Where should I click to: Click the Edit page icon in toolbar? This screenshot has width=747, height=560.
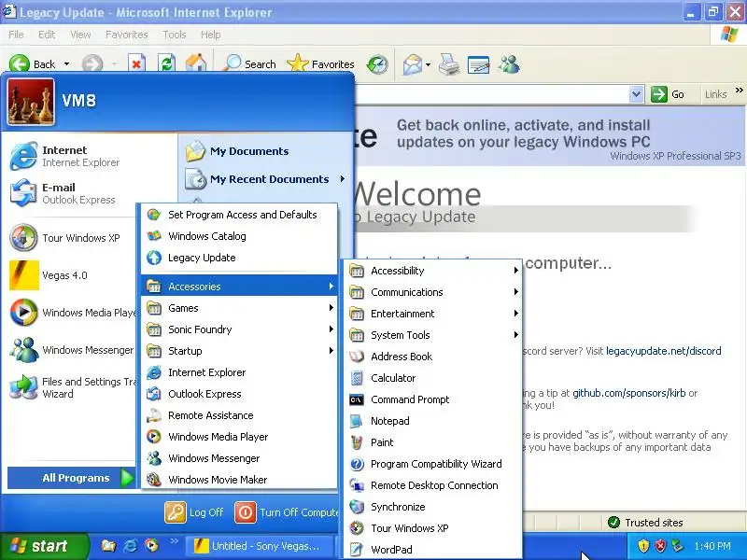coord(478,63)
